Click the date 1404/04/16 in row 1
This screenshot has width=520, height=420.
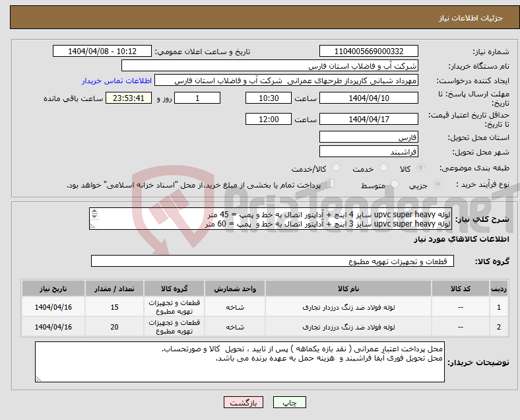tap(53, 307)
